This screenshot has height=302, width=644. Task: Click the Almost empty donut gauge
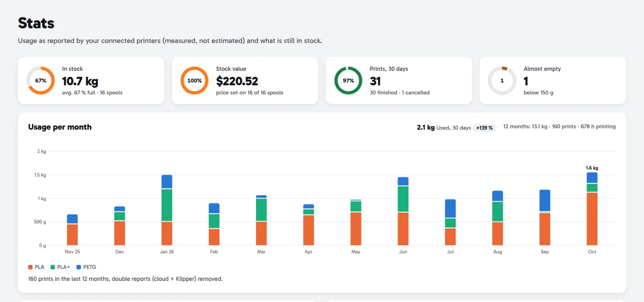[x=502, y=81]
